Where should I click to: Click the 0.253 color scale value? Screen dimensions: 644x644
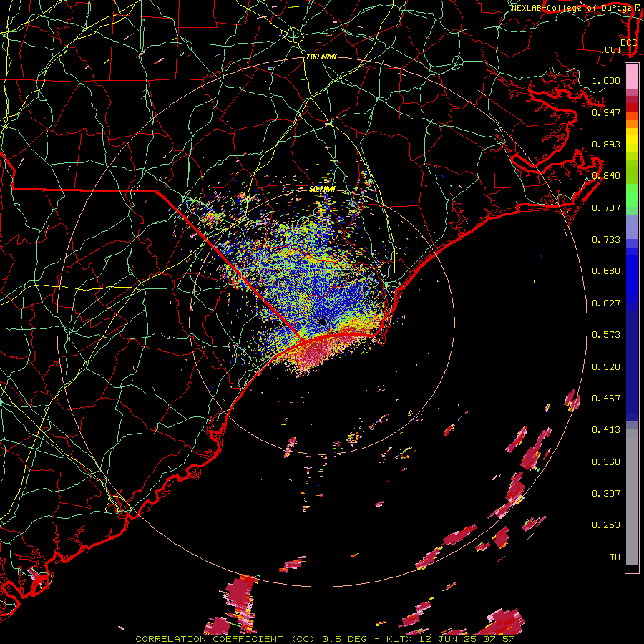point(606,525)
